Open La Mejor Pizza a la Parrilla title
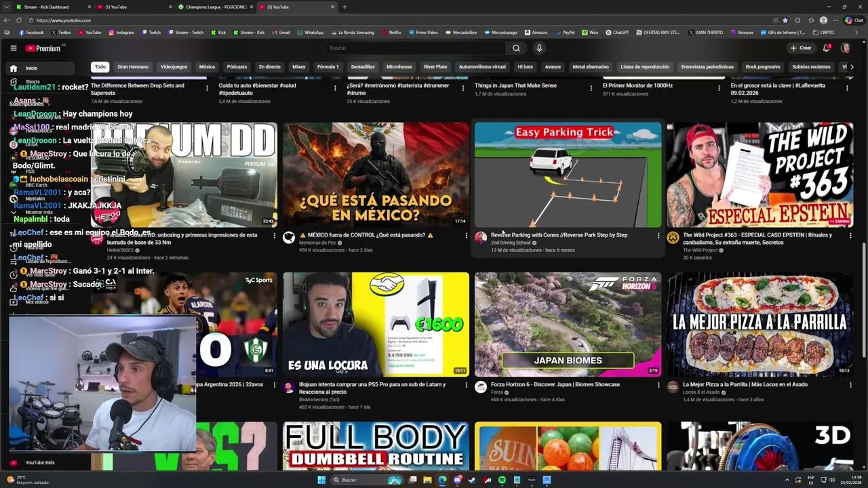 [x=745, y=384]
